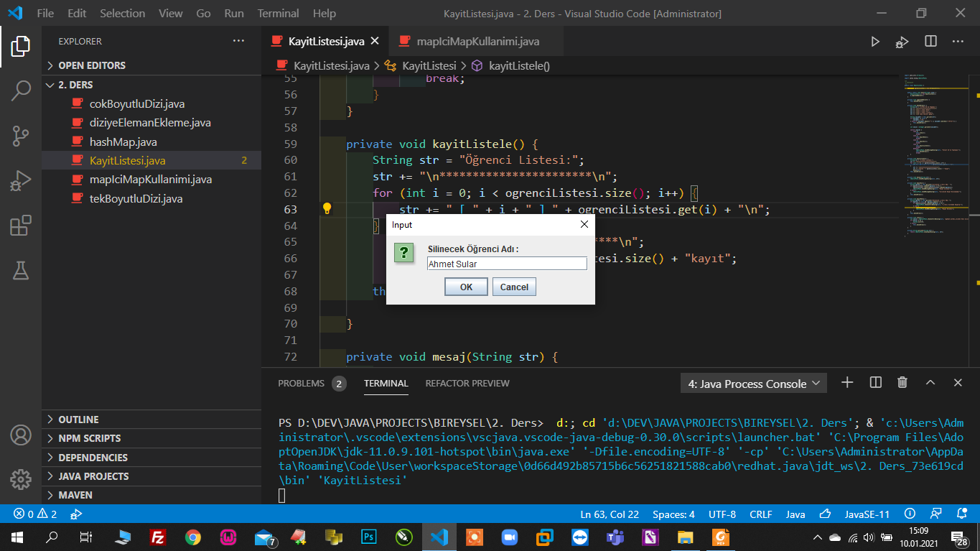Split the editor to the right
Screen dimensions: 980x551
point(930,42)
